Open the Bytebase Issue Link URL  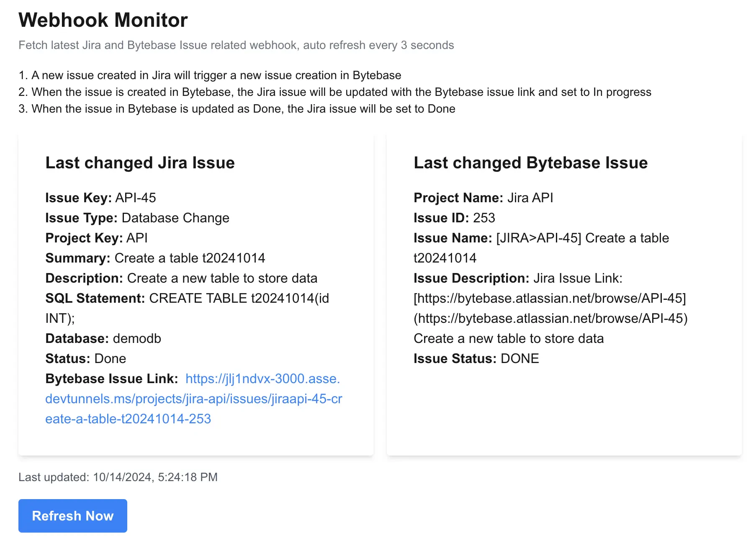coord(194,399)
